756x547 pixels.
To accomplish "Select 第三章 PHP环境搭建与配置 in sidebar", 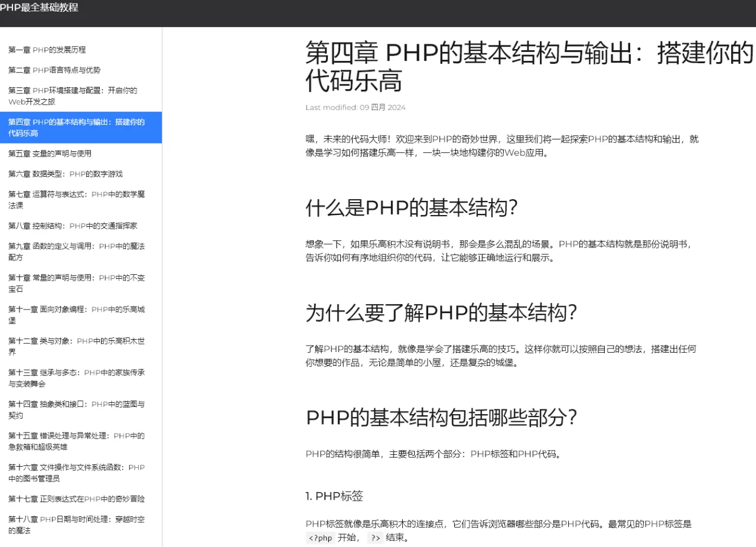I will click(71, 96).
